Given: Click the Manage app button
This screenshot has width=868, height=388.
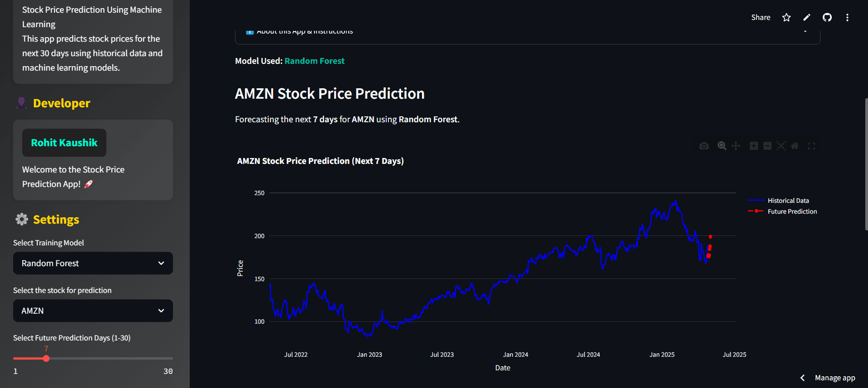Looking at the screenshot, I should 834,378.
